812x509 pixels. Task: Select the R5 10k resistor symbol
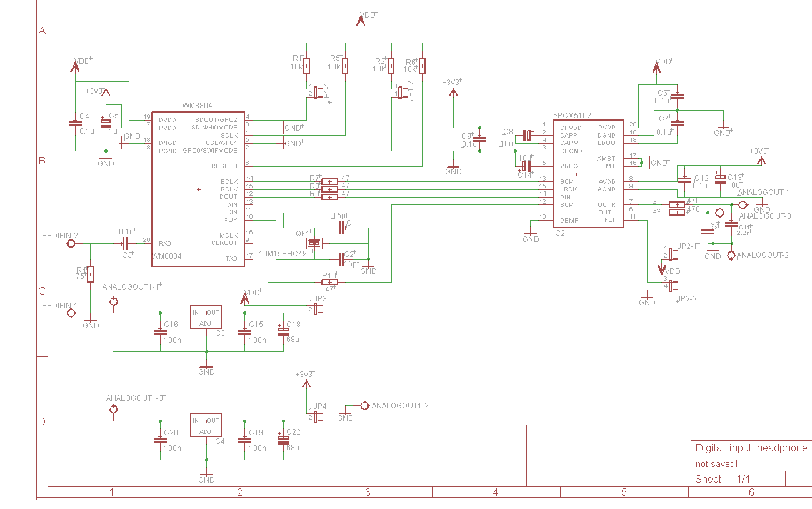(344, 66)
